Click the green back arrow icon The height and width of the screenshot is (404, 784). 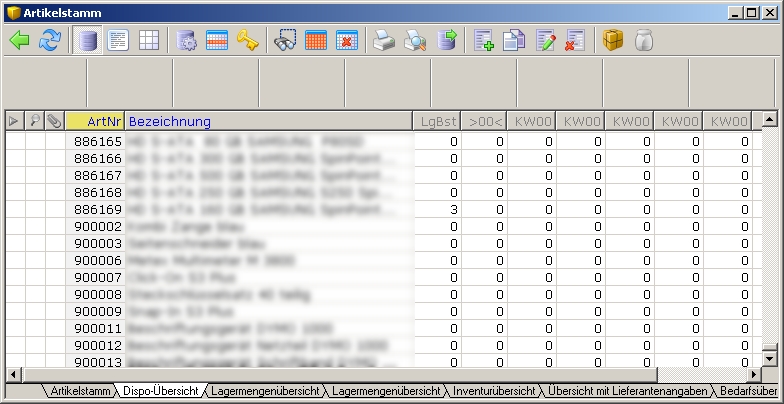pos(19,40)
